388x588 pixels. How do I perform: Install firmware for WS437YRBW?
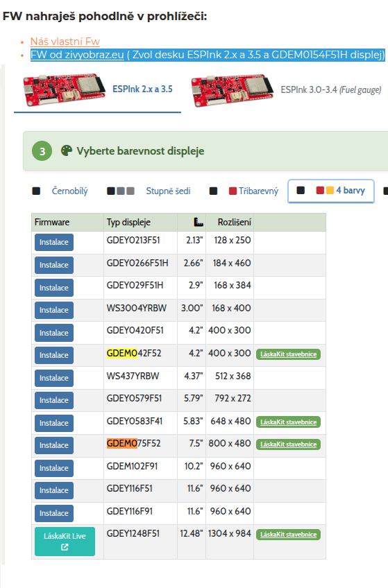point(54,378)
